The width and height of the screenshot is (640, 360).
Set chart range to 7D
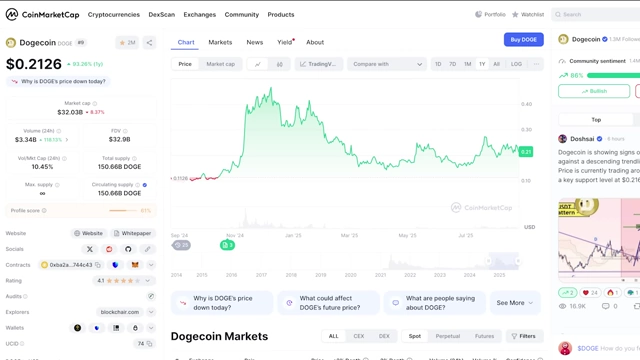coord(453,64)
